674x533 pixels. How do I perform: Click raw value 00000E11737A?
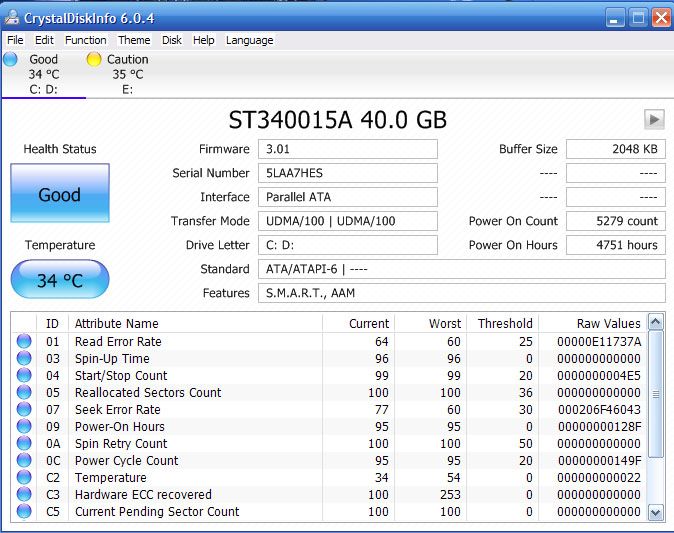(x=599, y=341)
